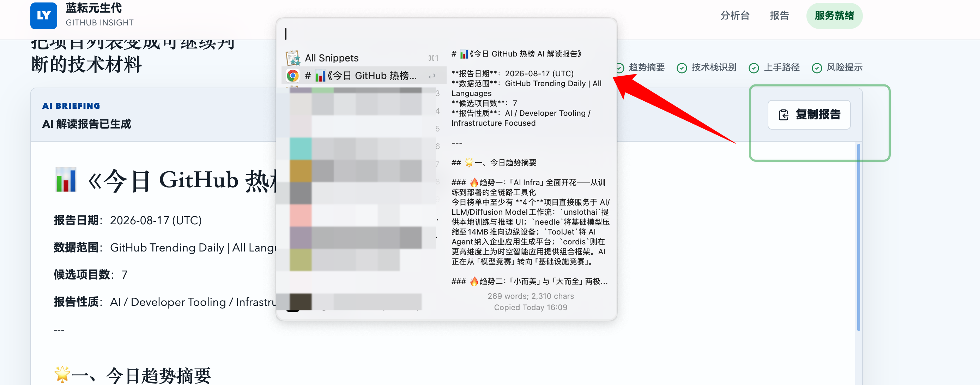This screenshot has height=385, width=980.
Task: Click the check icon beside 风险提示
Action: click(816, 68)
